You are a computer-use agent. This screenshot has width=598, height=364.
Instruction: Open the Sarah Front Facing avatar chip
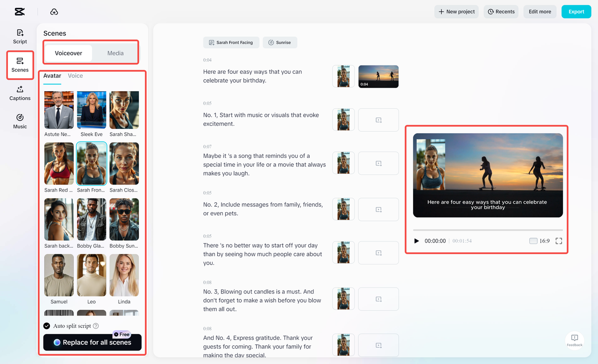pos(231,42)
